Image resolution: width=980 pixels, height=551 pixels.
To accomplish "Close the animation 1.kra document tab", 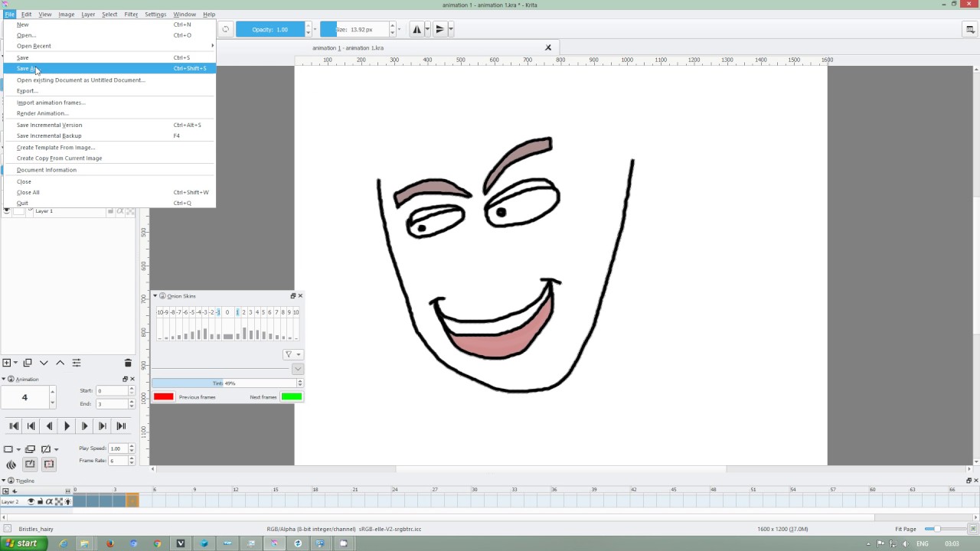I will click(x=548, y=47).
